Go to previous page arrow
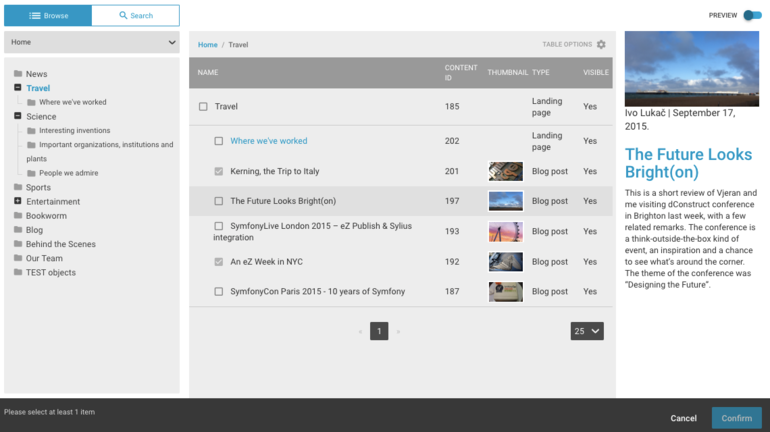Viewport: 770px width, 432px height. (x=360, y=331)
